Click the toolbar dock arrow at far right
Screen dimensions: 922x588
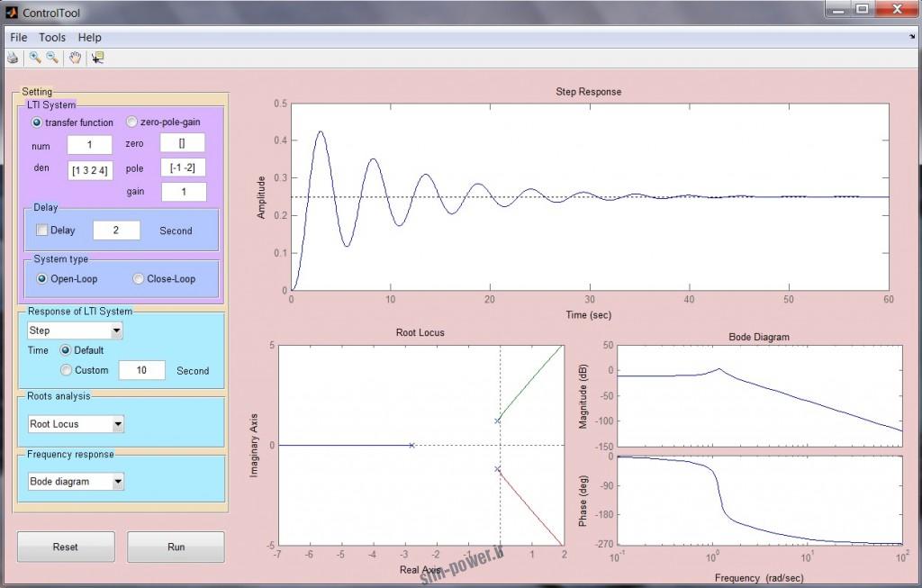(x=912, y=37)
